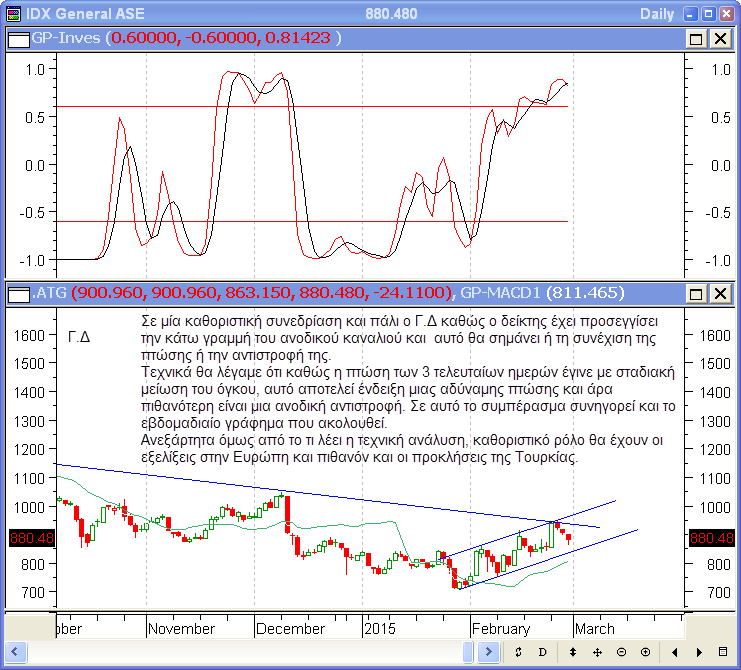Open the list menu icon at toolbar end
741x670 pixels.
tap(723, 652)
